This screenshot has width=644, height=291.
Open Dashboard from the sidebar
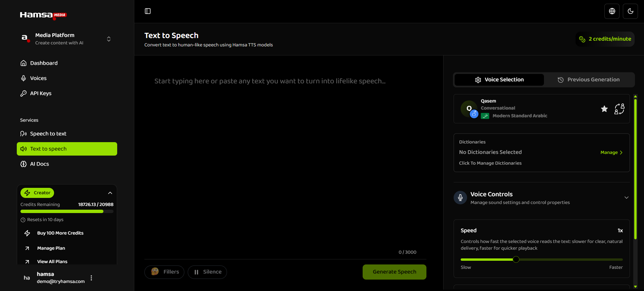point(67,63)
